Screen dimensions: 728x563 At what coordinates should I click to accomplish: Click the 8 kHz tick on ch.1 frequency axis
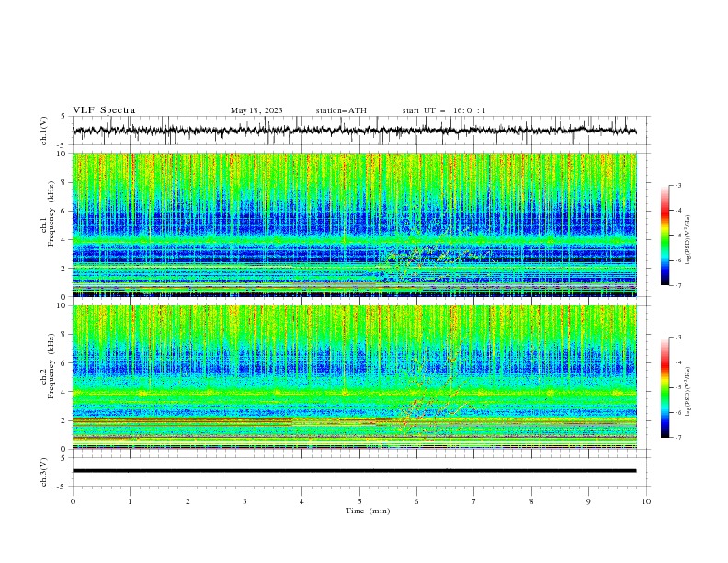click(x=64, y=182)
